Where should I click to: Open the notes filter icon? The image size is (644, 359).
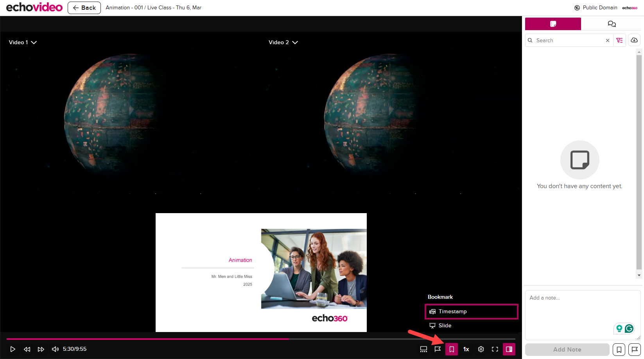click(619, 40)
